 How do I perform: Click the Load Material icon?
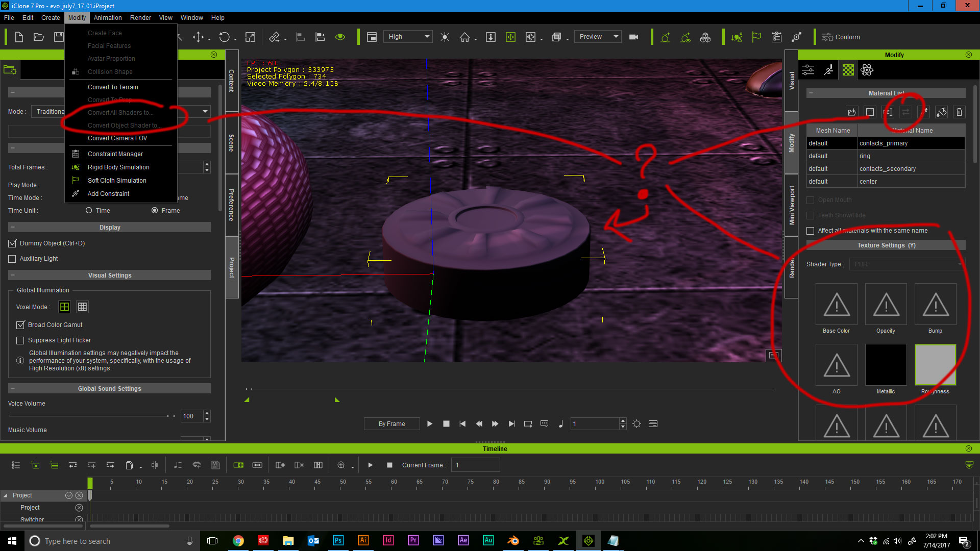pyautogui.click(x=851, y=112)
